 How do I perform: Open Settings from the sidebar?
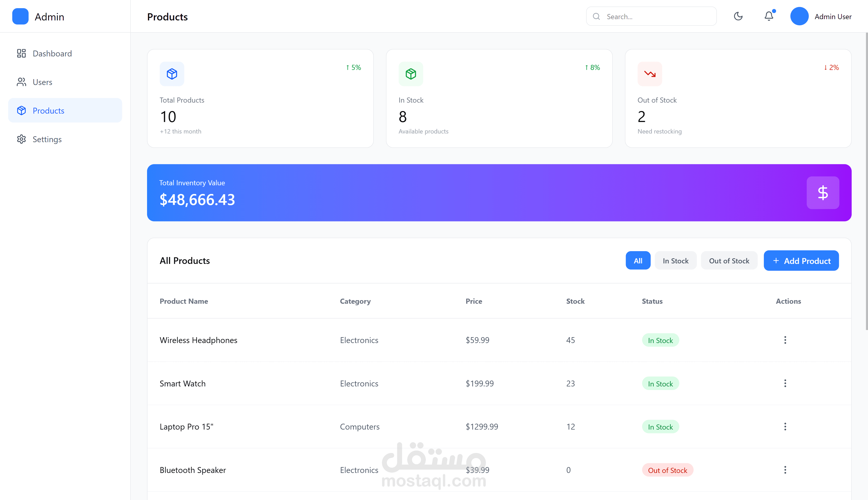click(x=47, y=139)
